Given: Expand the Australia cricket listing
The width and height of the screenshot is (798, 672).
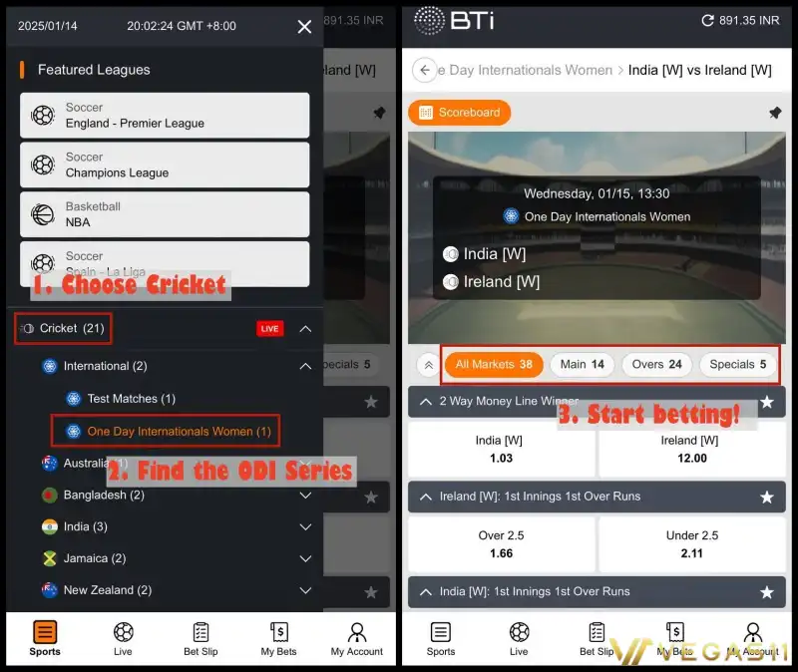Looking at the screenshot, I should click(305, 463).
